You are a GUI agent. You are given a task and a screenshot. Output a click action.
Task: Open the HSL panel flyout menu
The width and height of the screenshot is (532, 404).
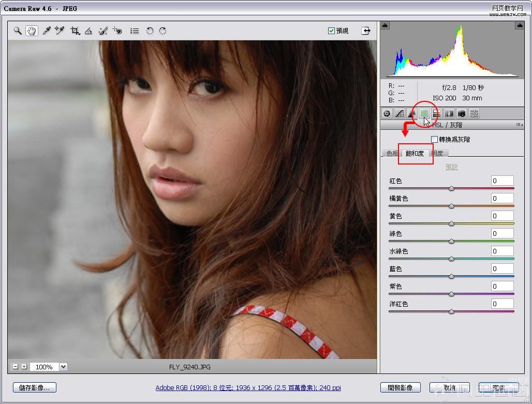point(519,125)
